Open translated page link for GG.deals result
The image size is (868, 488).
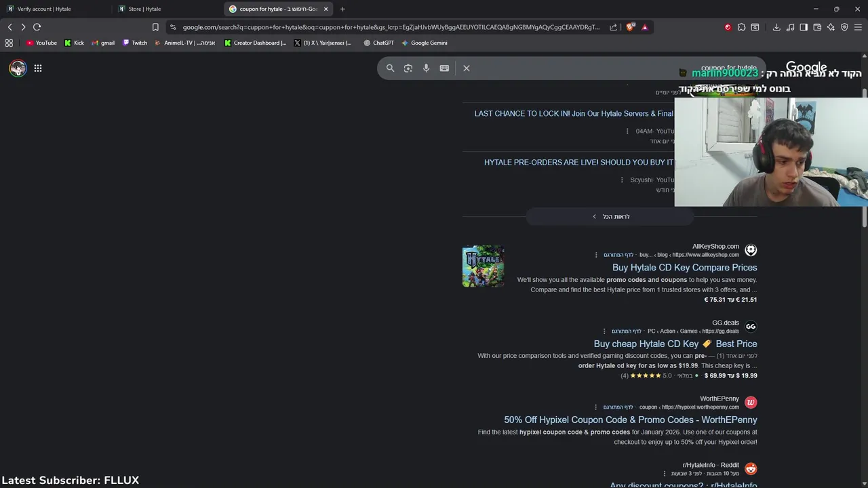tap(627, 331)
